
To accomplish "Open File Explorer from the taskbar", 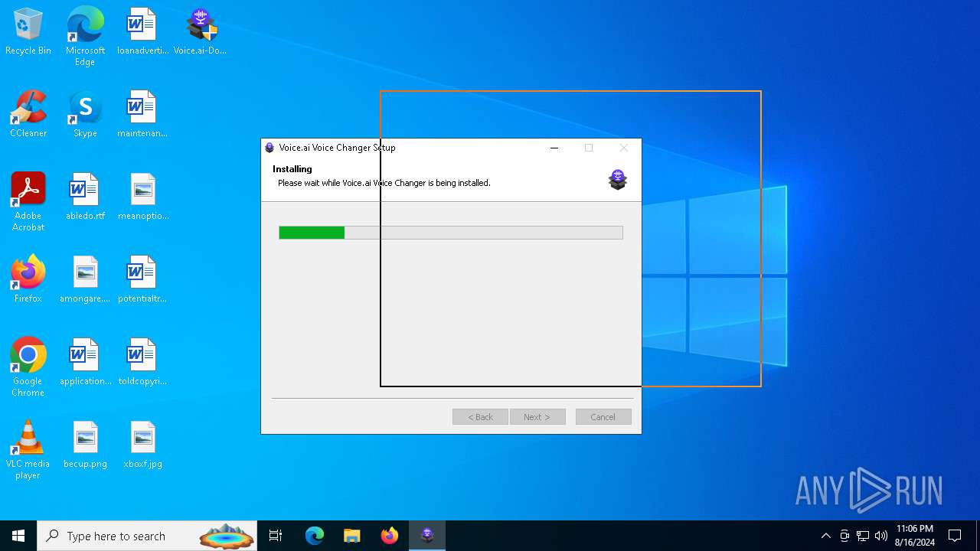I will coord(351,536).
